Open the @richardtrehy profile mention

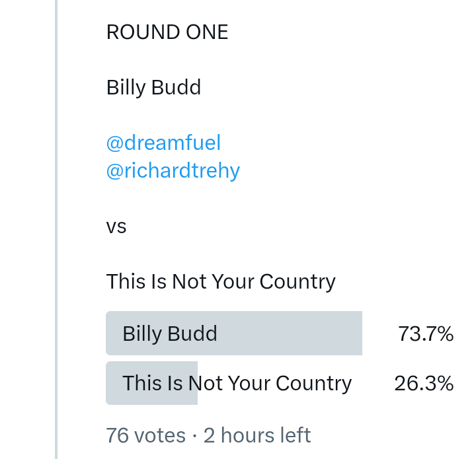pyautogui.click(x=173, y=171)
